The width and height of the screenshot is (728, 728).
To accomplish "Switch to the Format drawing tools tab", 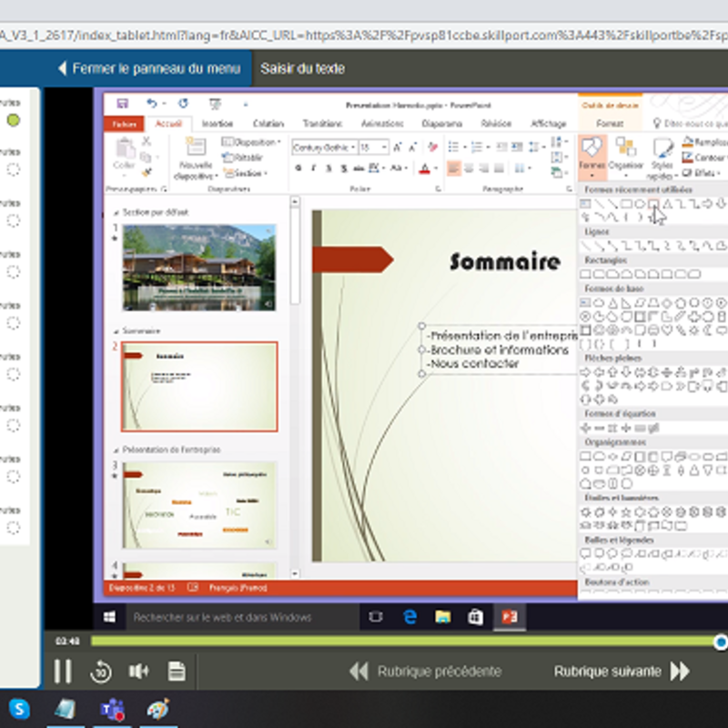I will (610, 124).
